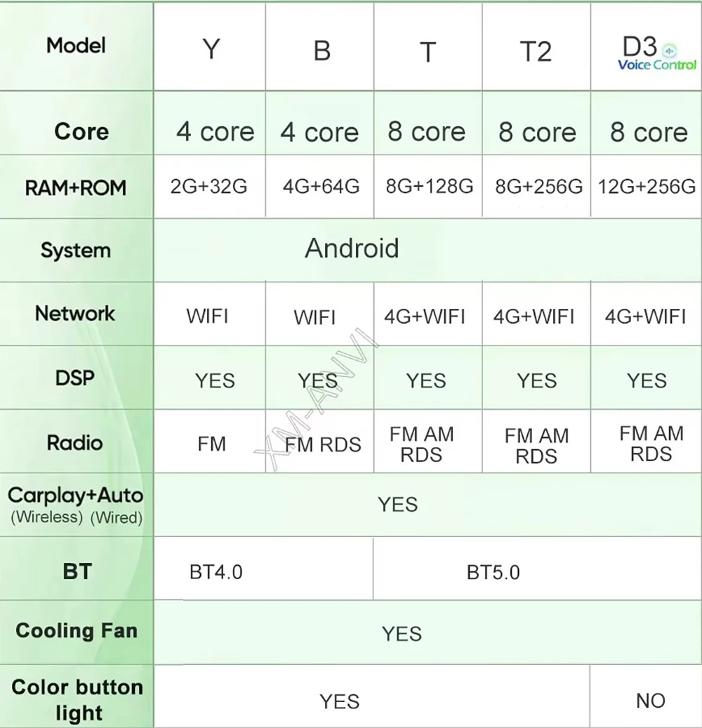Click the WIFI network cell under Y
This screenshot has width=702, height=728.
point(207,316)
